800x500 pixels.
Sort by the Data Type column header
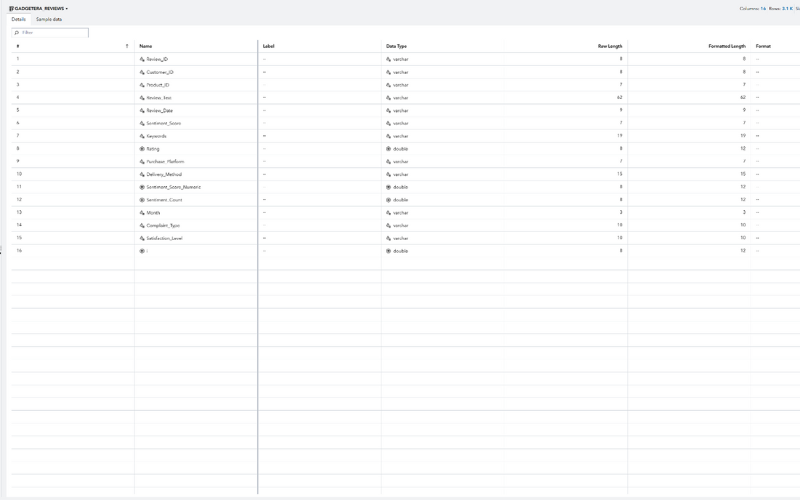click(x=396, y=46)
